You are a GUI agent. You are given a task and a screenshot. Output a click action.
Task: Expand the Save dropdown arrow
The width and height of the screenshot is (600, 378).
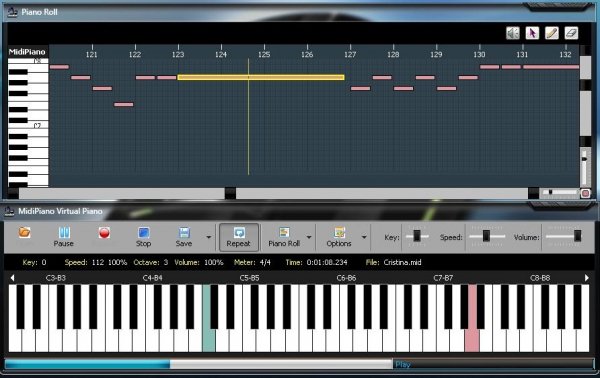[209, 237]
